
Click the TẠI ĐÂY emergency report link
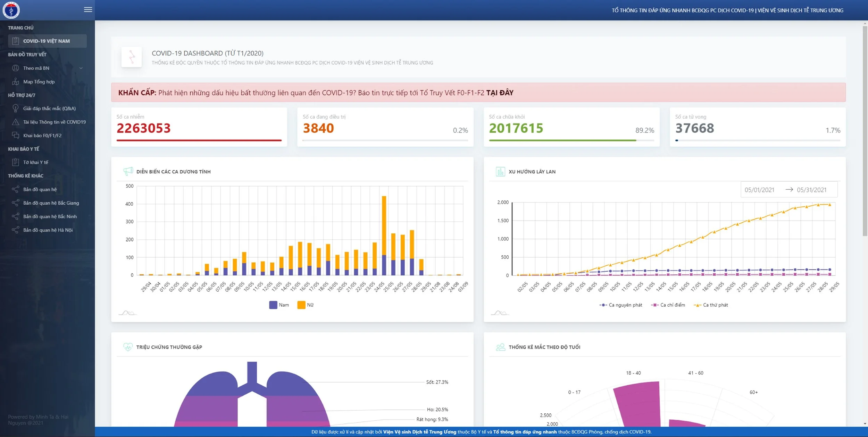point(500,93)
